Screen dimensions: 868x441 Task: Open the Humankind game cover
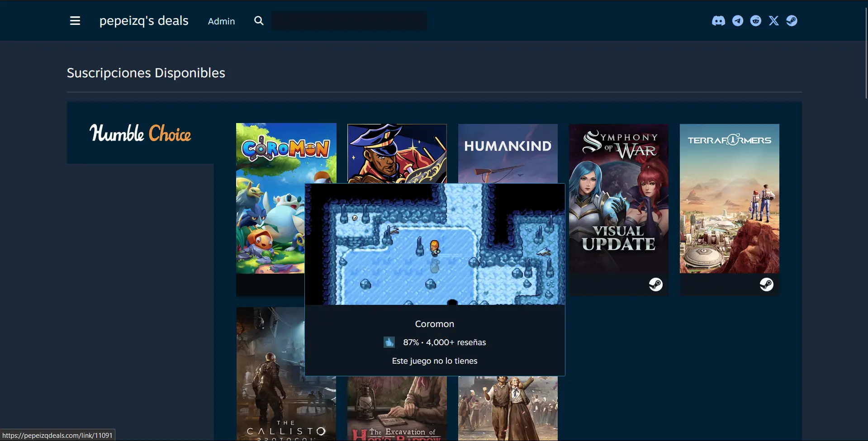pyautogui.click(x=508, y=154)
